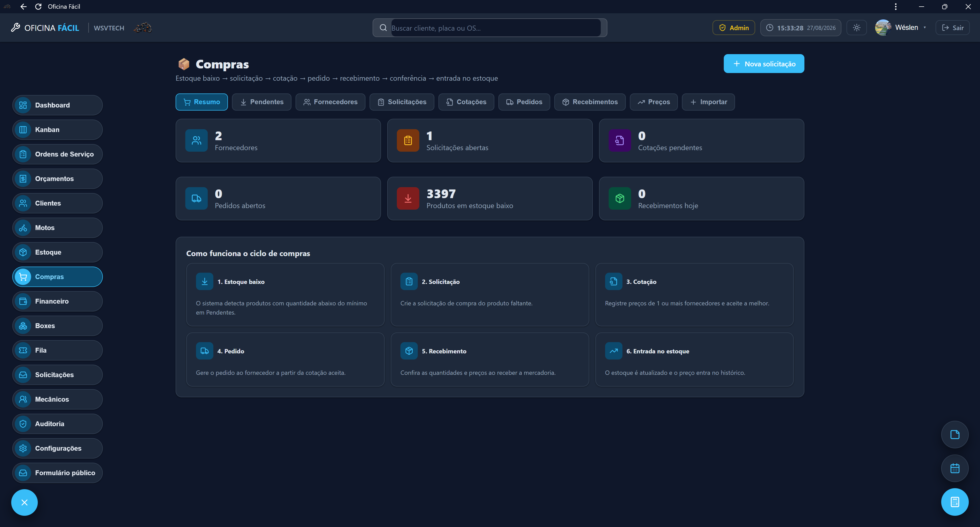
Task: Open Motos in the sidebar
Action: tap(57, 228)
